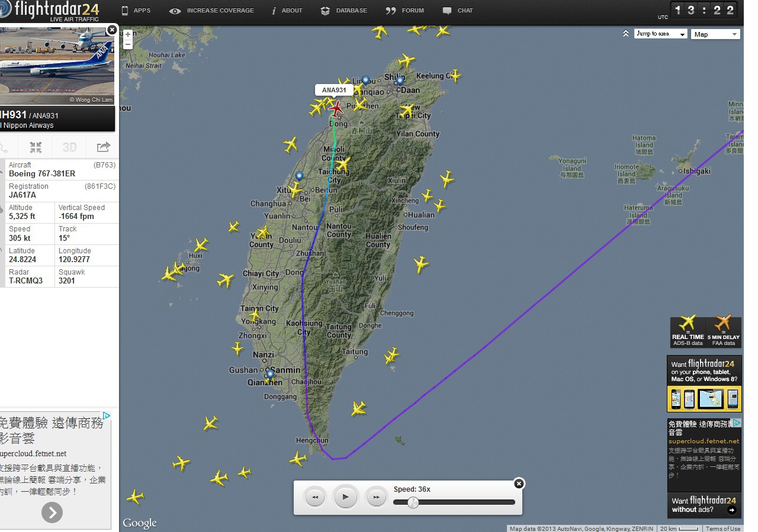This screenshot has width=758, height=532.
Task: Select the blue airport pin near Daan
Action: tap(400, 82)
